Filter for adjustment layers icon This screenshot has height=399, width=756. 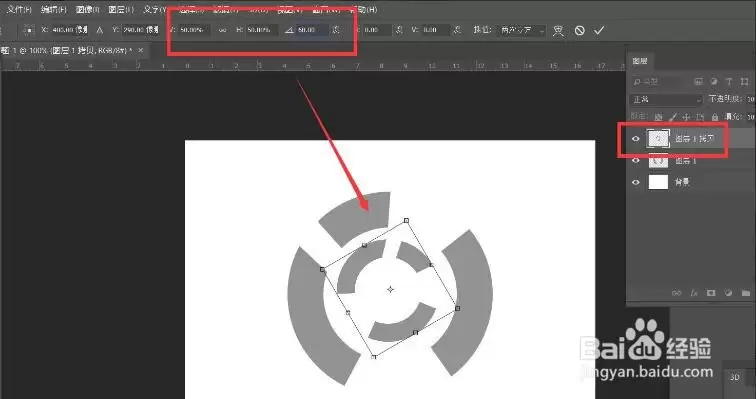(714, 82)
